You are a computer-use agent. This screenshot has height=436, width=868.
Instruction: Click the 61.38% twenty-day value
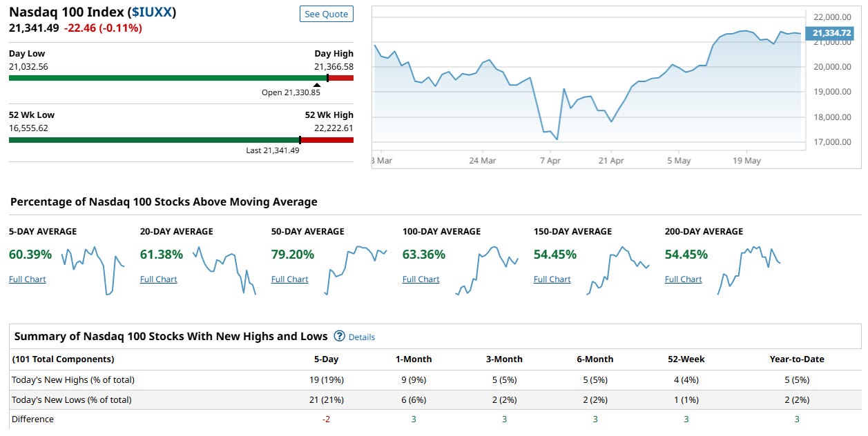pos(162,255)
